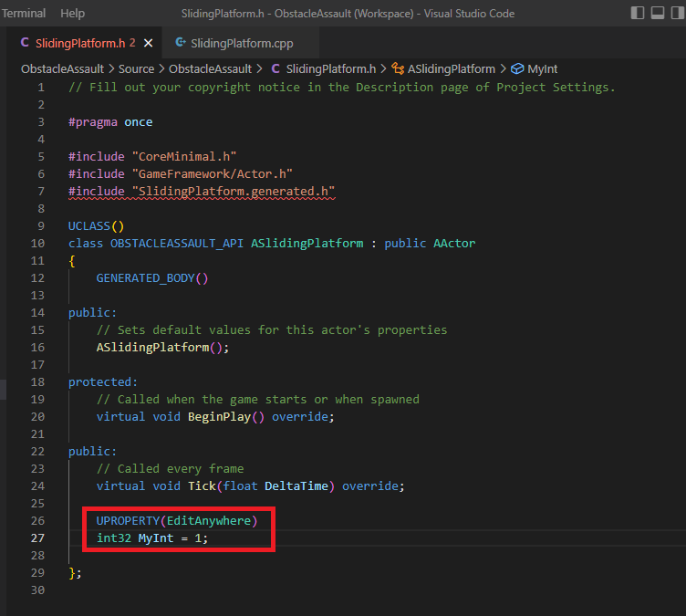Click line number 7 in gutter
686x616 pixels.
[x=41, y=192]
